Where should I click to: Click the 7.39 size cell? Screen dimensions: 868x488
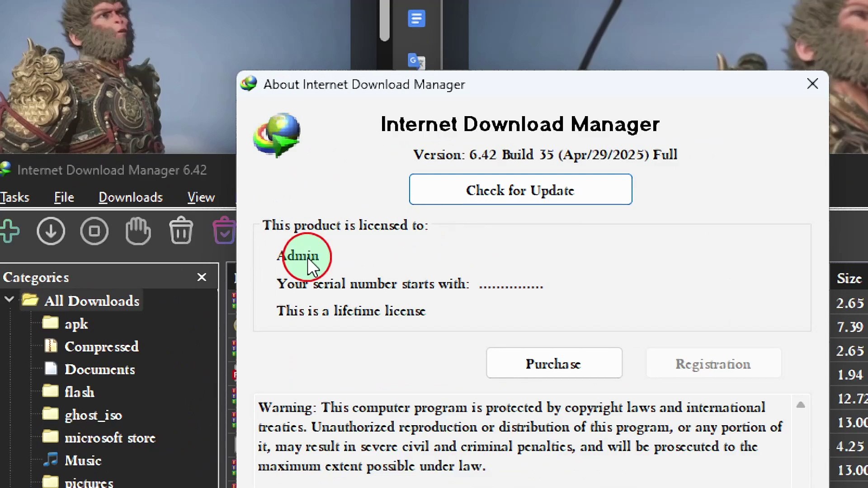850,327
